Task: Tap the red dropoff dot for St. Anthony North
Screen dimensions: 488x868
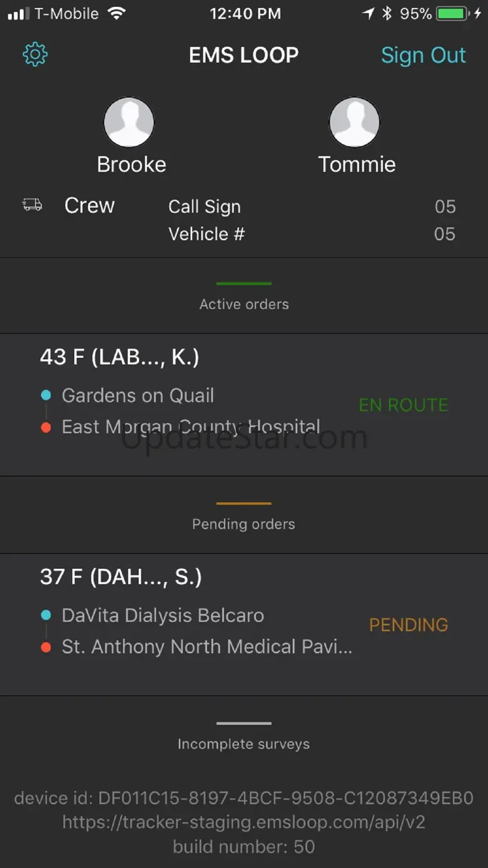Action: coord(46,647)
